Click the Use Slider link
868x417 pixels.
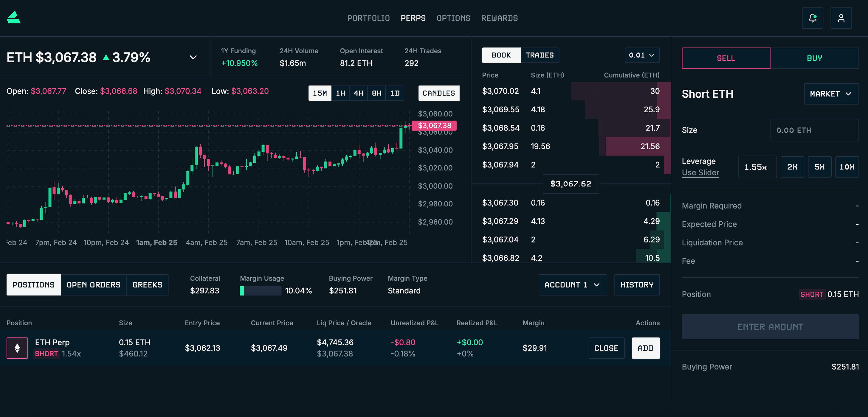pyautogui.click(x=700, y=173)
